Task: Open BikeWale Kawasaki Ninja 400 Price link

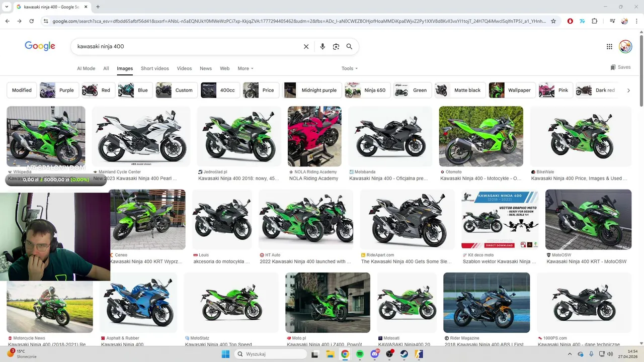Action: [579, 178]
